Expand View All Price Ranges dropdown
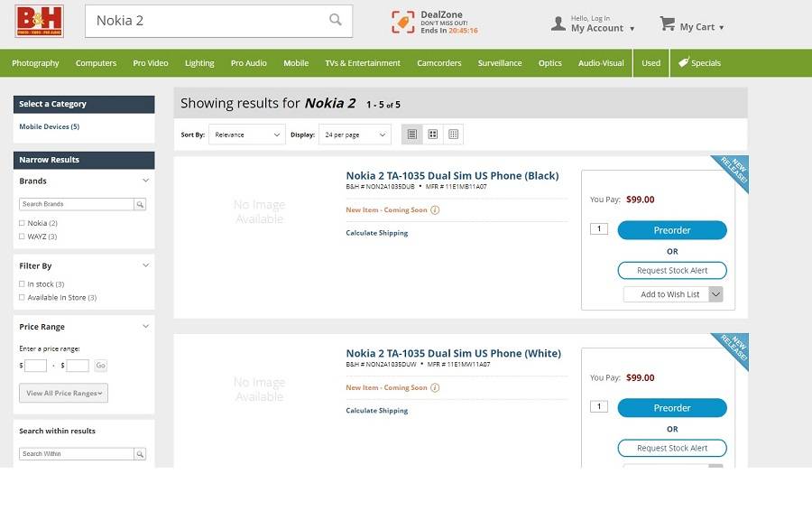The image size is (812, 511). [63, 393]
